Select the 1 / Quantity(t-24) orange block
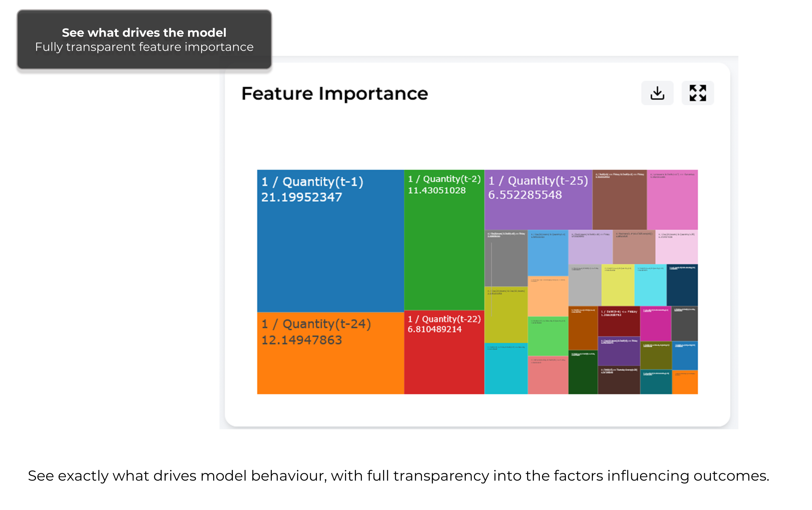The height and width of the screenshot is (510, 812). 331,353
